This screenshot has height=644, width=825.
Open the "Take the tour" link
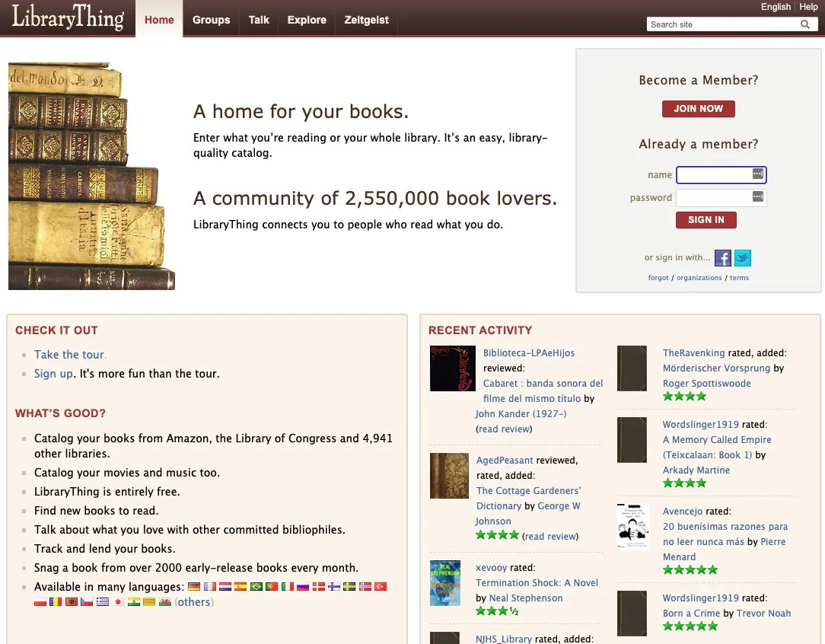pyautogui.click(x=68, y=354)
